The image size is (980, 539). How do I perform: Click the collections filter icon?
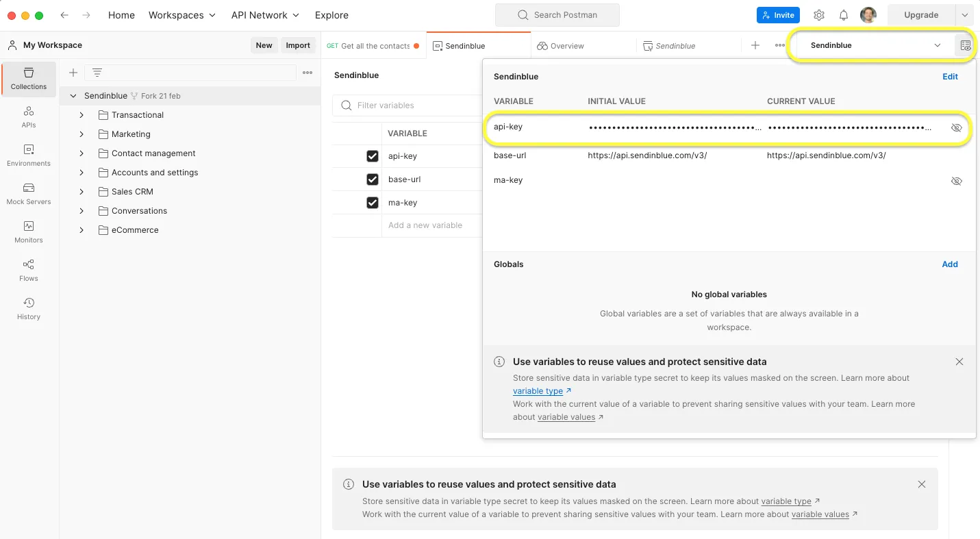[x=97, y=73]
